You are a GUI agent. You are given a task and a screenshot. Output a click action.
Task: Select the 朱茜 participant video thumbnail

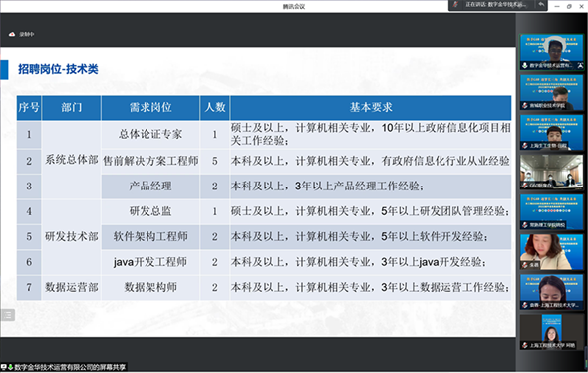coord(552,252)
